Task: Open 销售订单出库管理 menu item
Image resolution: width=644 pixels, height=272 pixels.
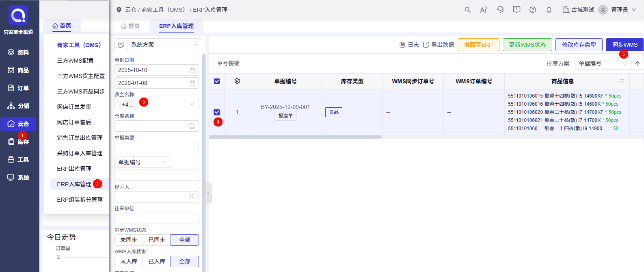Action: (80, 138)
